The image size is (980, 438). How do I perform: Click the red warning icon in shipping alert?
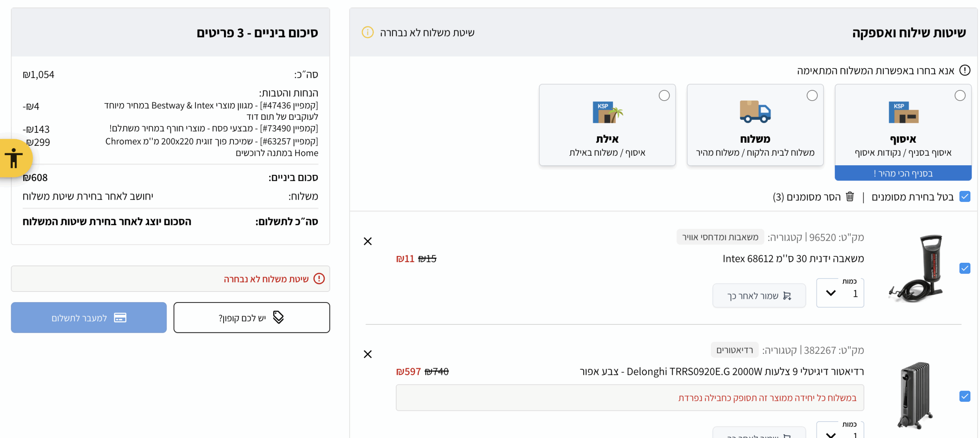[318, 278]
